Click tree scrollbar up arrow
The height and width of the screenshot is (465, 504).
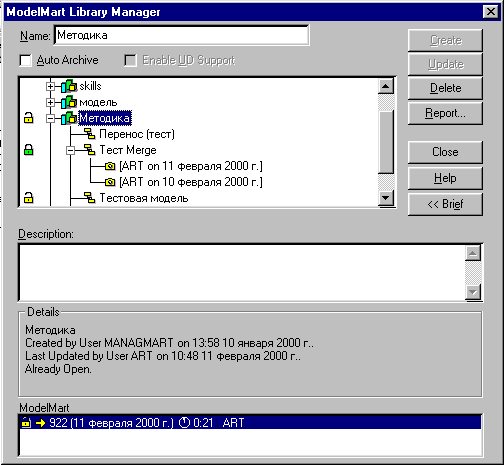pos(386,87)
